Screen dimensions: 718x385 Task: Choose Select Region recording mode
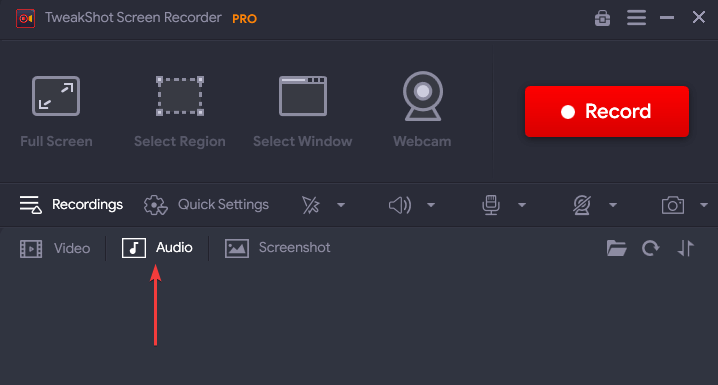tap(180, 112)
